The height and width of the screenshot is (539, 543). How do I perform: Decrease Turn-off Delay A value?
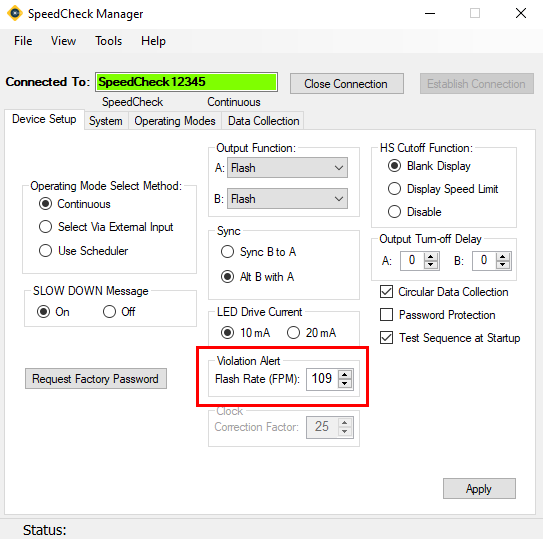pyautogui.click(x=431, y=265)
